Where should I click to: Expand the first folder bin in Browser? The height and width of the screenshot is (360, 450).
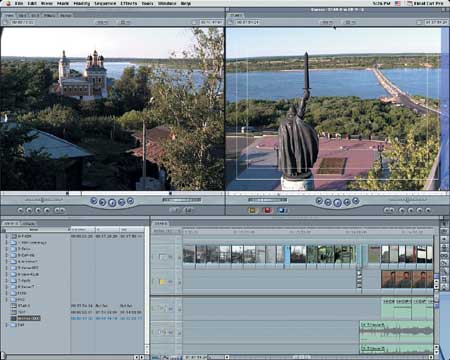(6, 242)
